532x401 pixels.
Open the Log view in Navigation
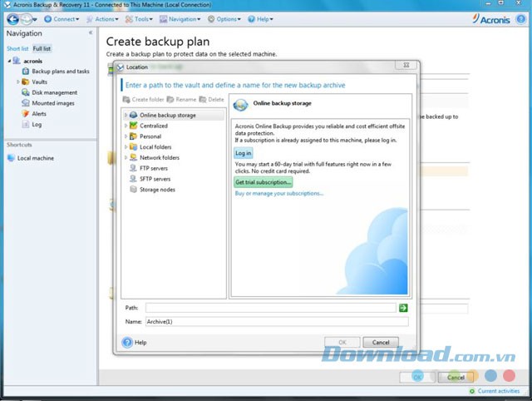tap(37, 125)
